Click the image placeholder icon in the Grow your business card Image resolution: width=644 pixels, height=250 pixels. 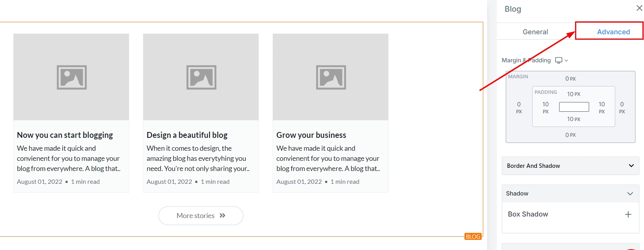tap(331, 77)
